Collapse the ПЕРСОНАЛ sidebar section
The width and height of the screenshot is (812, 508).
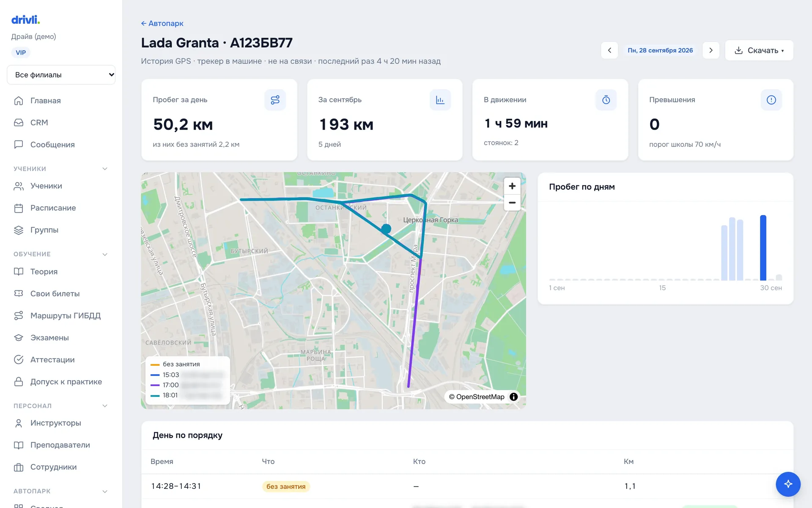point(105,406)
